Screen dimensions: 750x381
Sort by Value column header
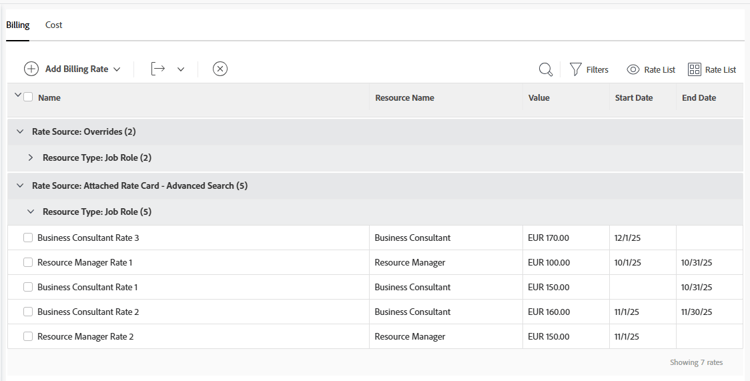(539, 98)
